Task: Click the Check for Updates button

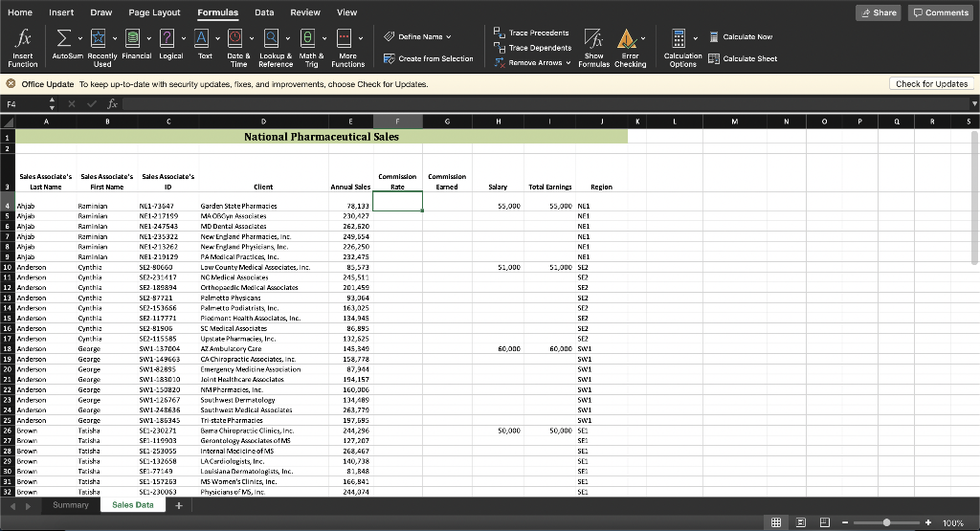Action: coord(930,84)
